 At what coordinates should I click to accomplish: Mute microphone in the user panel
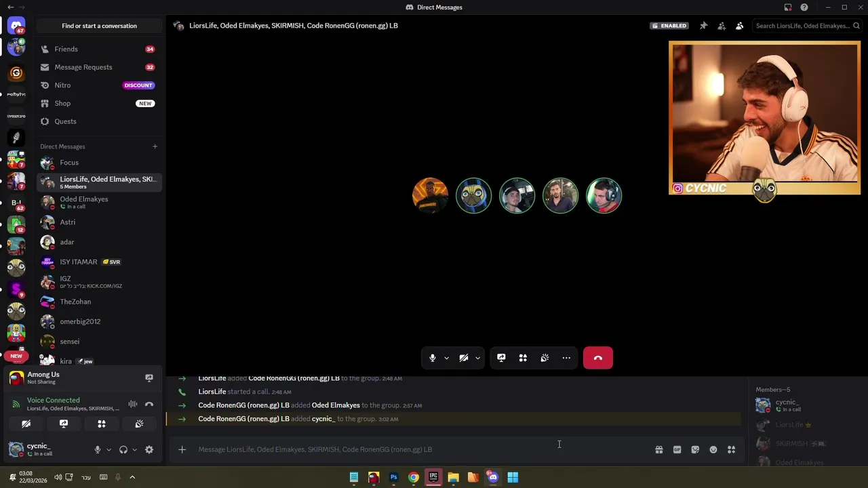pos(98,449)
